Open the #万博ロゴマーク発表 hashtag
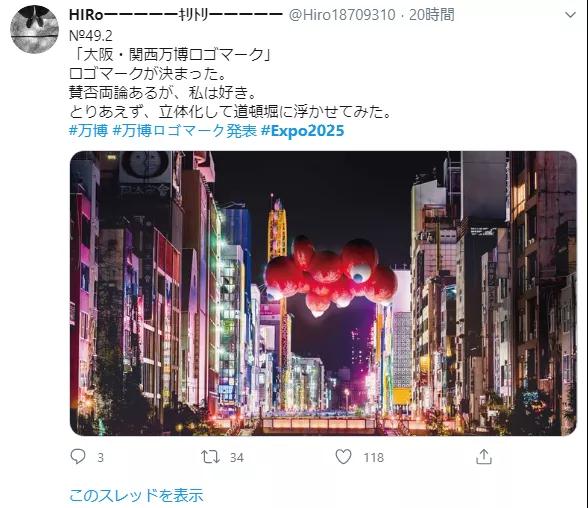The width and height of the screenshot is (588, 508). point(184,131)
